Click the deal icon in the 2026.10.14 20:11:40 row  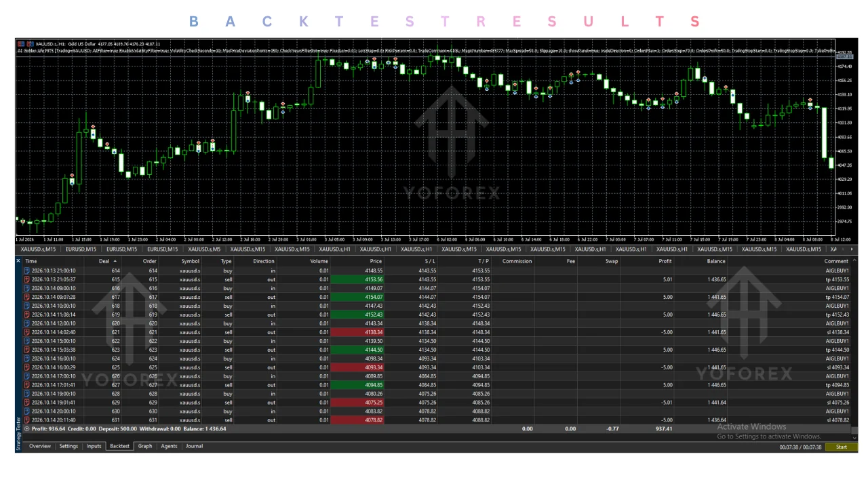pyautogui.click(x=27, y=420)
